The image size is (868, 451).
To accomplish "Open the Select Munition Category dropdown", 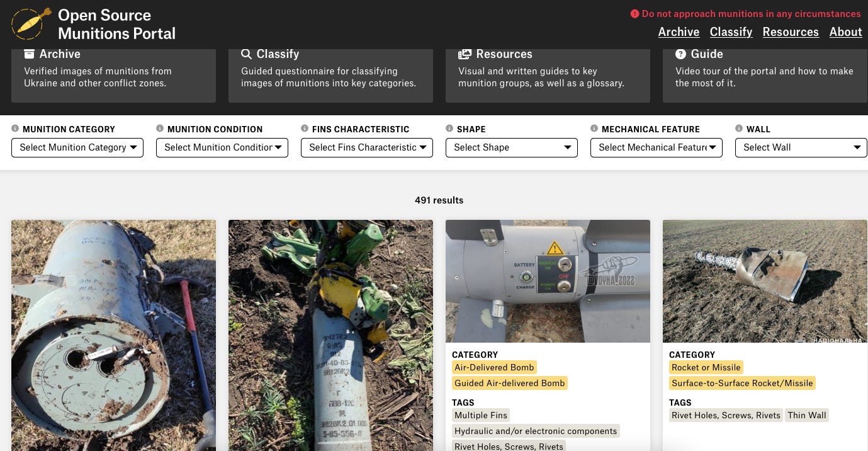I will click(x=77, y=147).
